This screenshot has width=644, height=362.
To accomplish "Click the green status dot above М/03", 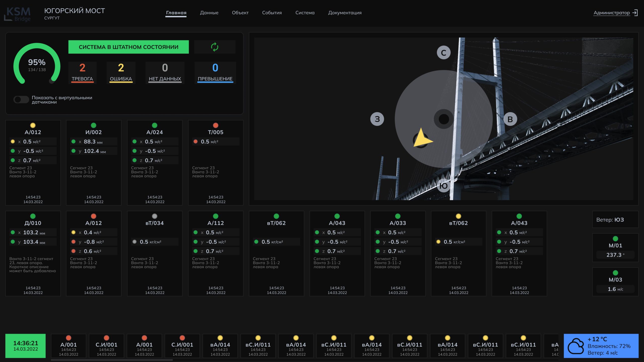I will click(x=615, y=273).
